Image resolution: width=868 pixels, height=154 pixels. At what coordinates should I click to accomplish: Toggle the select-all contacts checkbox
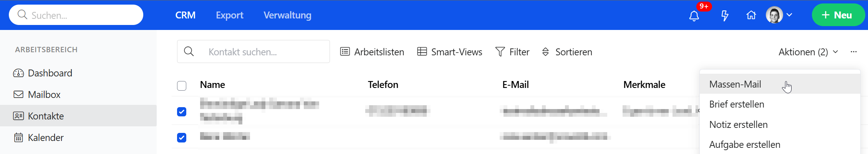click(x=182, y=85)
